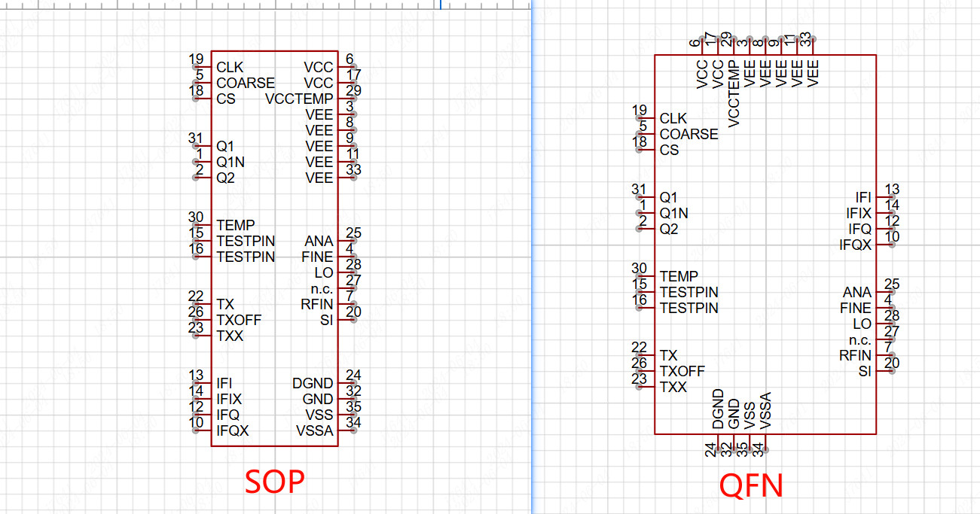Click the red SOP label text
The width and height of the screenshot is (980, 514).
pos(276,482)
